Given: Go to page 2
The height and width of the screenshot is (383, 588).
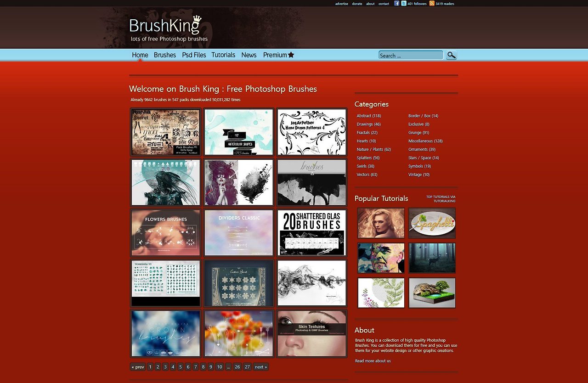Looking at the screenshot, I should tap(158, 367).
